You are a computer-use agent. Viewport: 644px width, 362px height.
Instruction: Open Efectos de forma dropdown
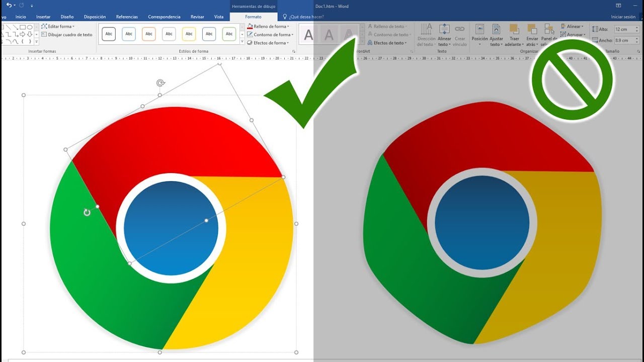point(268,43)
